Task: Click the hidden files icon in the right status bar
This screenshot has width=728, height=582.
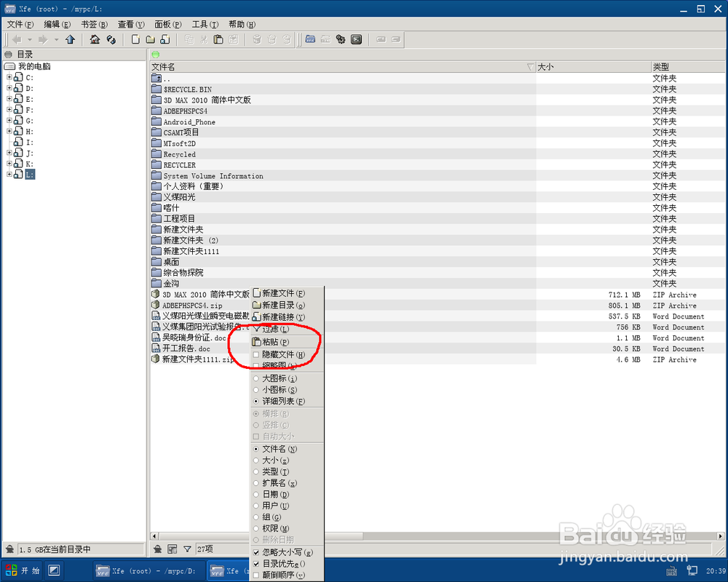Action: pyautogui.click(x=158, y=549)
